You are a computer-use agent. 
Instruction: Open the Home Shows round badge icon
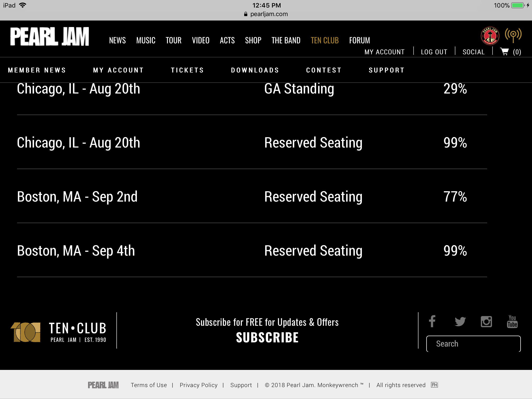tap(490, 36)
